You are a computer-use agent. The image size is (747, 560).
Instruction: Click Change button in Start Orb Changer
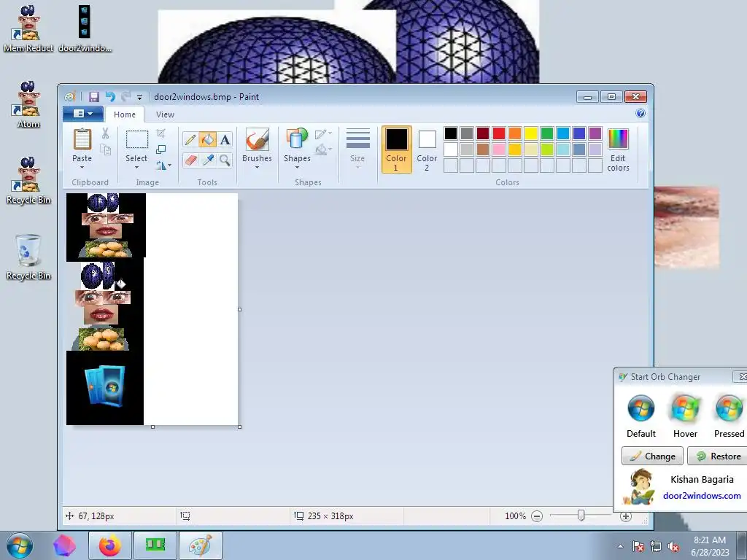pyautogui.click(x=652, y=456)
